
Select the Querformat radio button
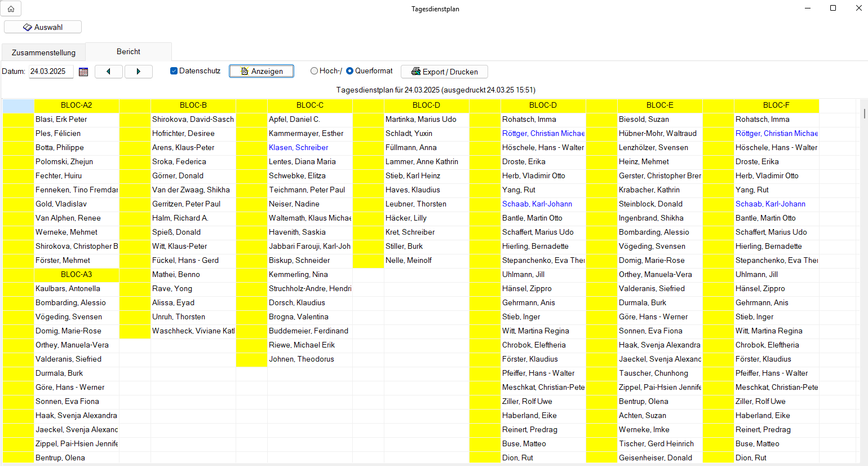pyautogui.click(x=350, y=71)
